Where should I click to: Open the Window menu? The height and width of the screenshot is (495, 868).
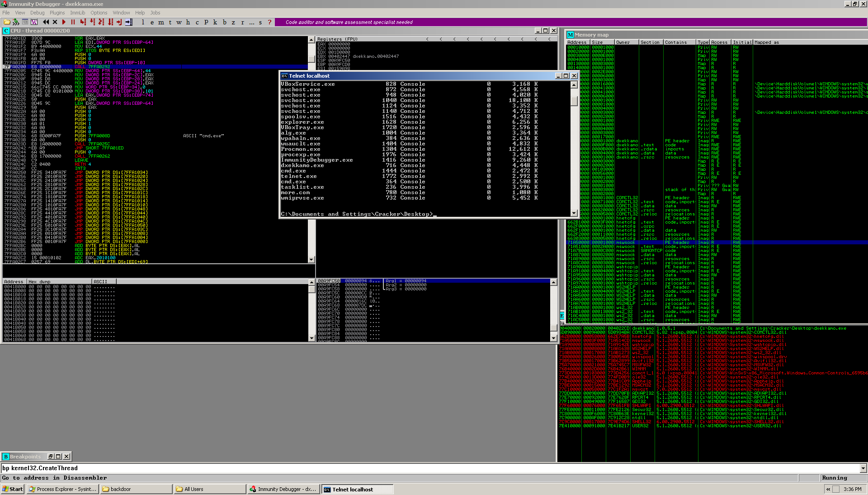[x=121, y=13]
